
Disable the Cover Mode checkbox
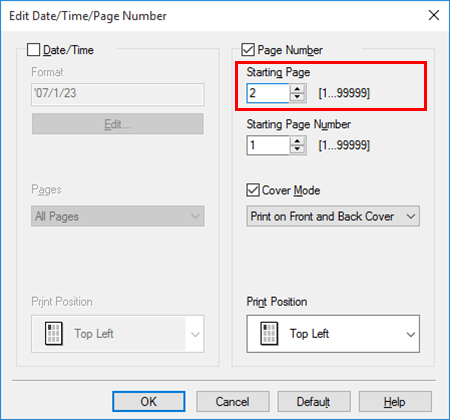pyautogui.click(x=253, y=190)
